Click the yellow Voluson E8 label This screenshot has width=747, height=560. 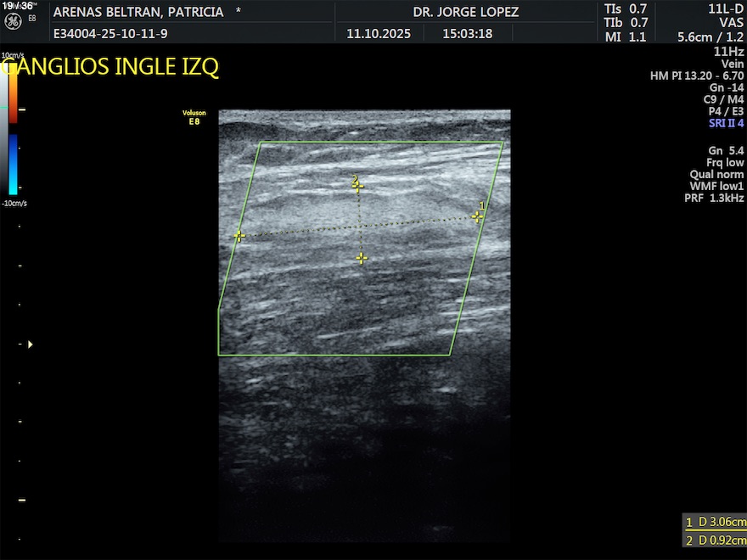pos(194,118)
